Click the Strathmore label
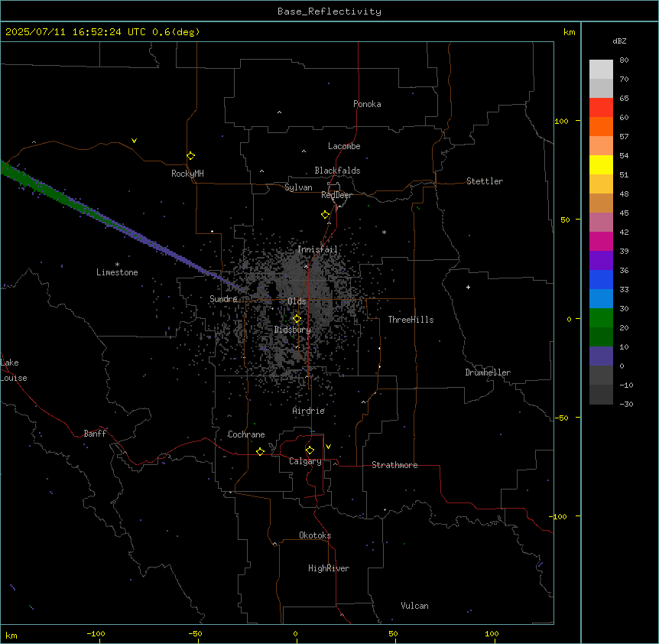This screenshot has height=644, width=659. [x=394, y=465]
